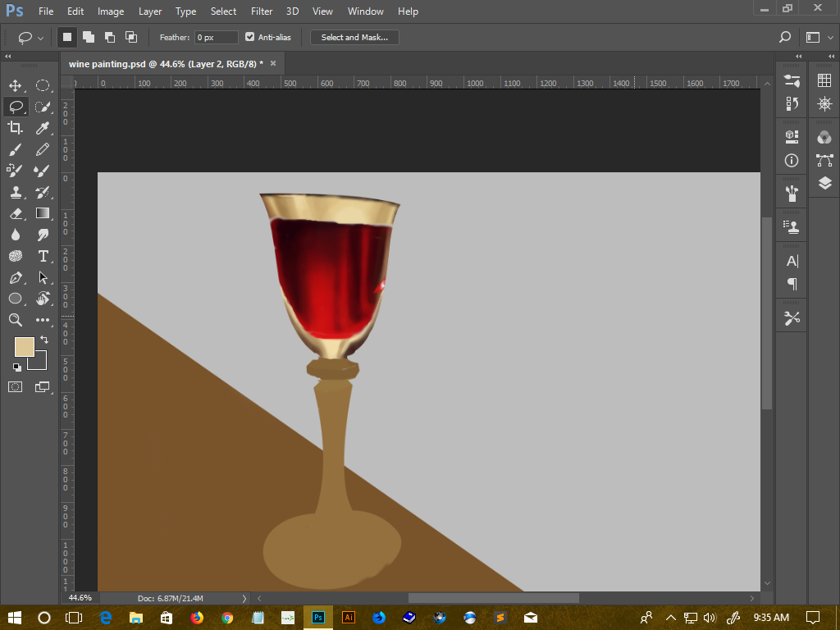Toggle the Anti-alias checkbox

click(x=249, y=37)
